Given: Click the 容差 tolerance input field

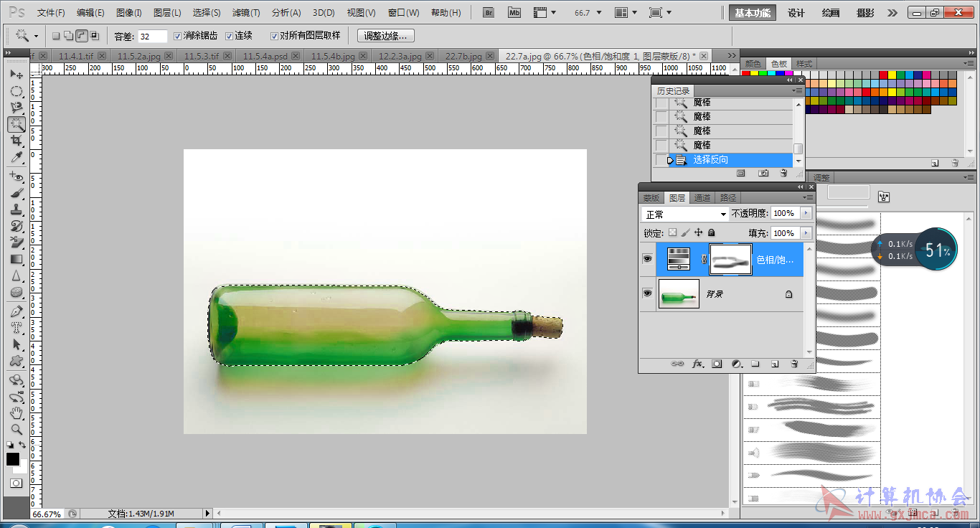Looking at the screenshot, I should [152, 36].
